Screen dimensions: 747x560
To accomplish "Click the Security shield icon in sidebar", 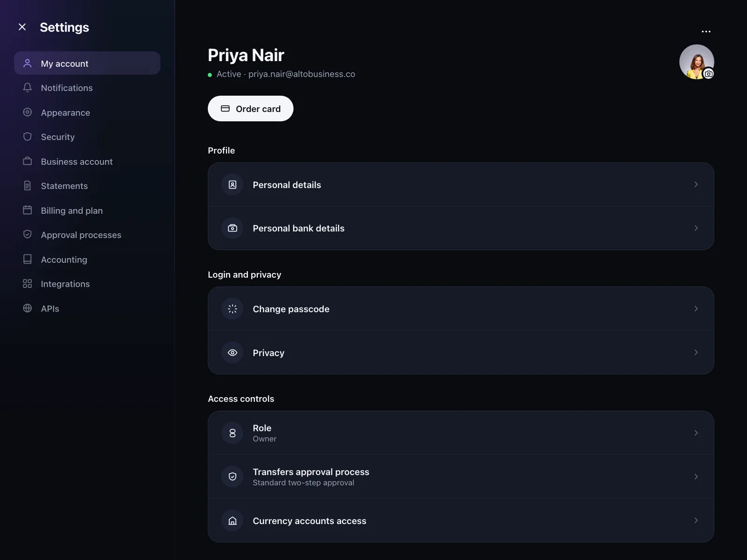I will [x=28, y=137].
